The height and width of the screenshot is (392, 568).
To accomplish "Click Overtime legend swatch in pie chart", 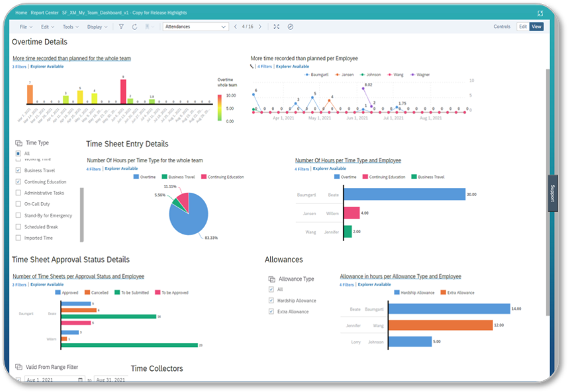I will [x=136, y=177].
